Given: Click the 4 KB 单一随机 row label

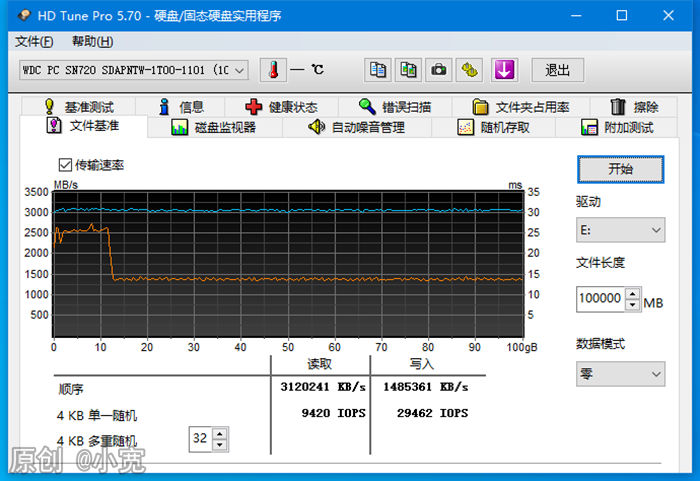Looking at the screenshot, I should pyautogui.click(x=97, y=416).
